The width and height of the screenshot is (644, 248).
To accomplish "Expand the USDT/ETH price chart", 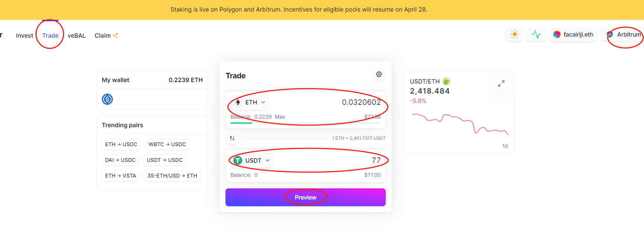I will (501, 84).
